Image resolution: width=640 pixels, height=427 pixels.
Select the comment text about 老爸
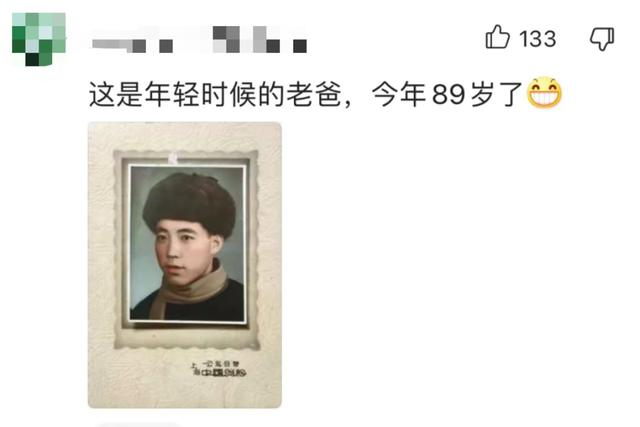coord(305,94)
